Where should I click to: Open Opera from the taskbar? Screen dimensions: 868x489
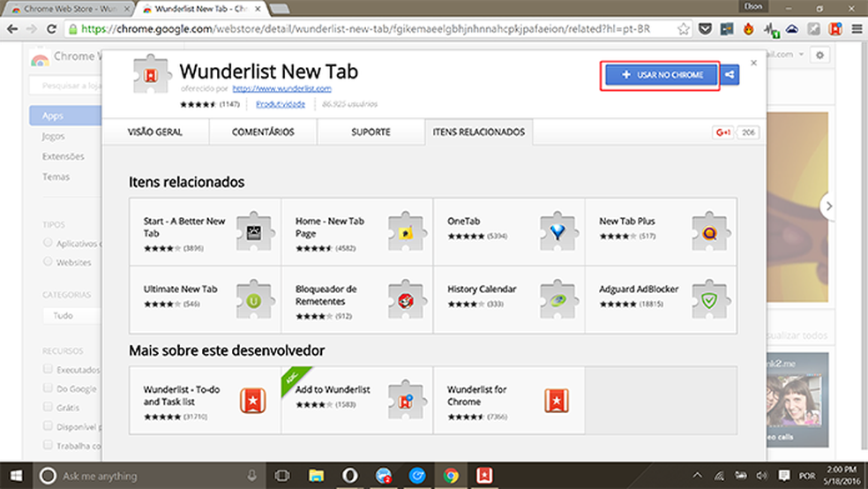pyautogui.click(x=350, y=476)
